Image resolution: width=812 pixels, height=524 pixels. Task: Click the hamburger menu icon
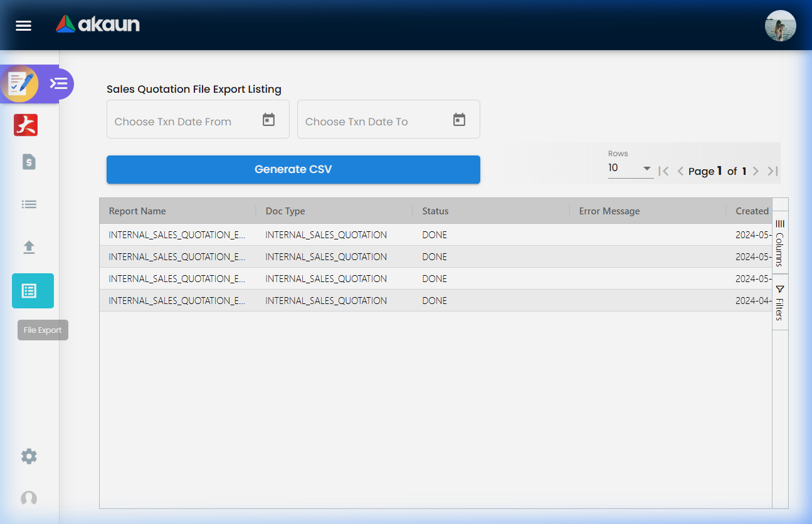(x=23, y=26)
